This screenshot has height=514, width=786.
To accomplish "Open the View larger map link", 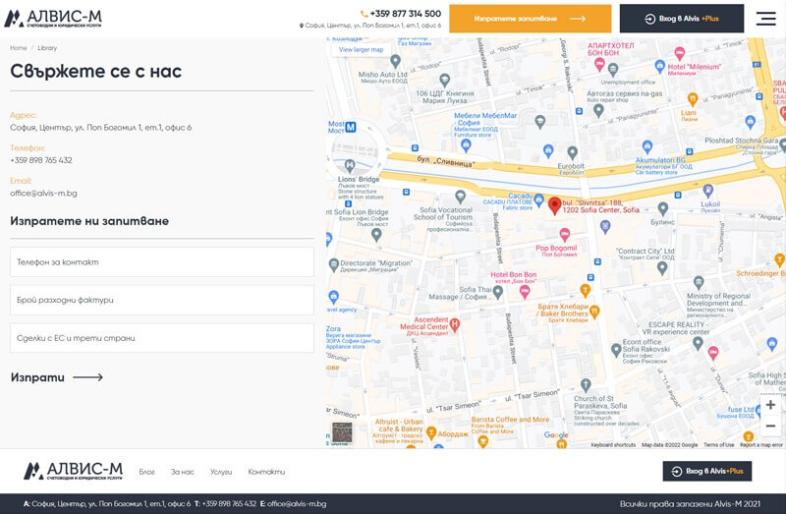I will pyautogui.click(x=361, y=50).
